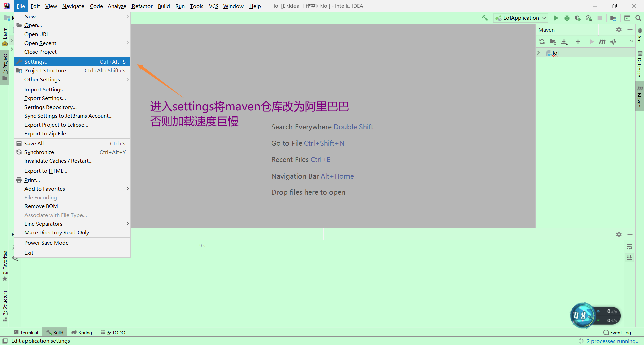Open Search Everywhere magnifier icon
This screenshot has height=345, width=644.
tap(638, 18)
